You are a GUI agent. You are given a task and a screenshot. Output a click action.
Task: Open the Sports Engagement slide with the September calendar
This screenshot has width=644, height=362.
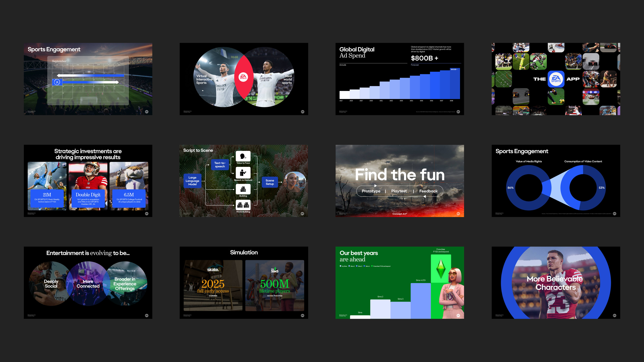point(88,79)
